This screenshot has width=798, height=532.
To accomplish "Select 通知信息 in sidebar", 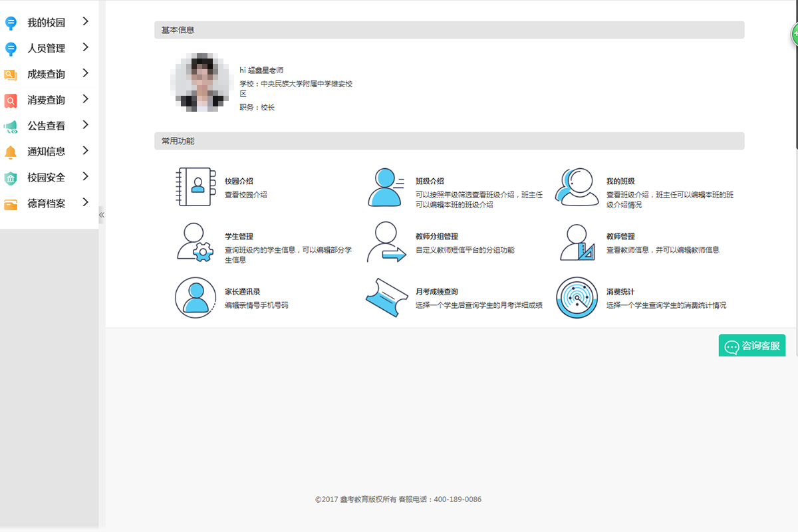I will tap(46, 152).
